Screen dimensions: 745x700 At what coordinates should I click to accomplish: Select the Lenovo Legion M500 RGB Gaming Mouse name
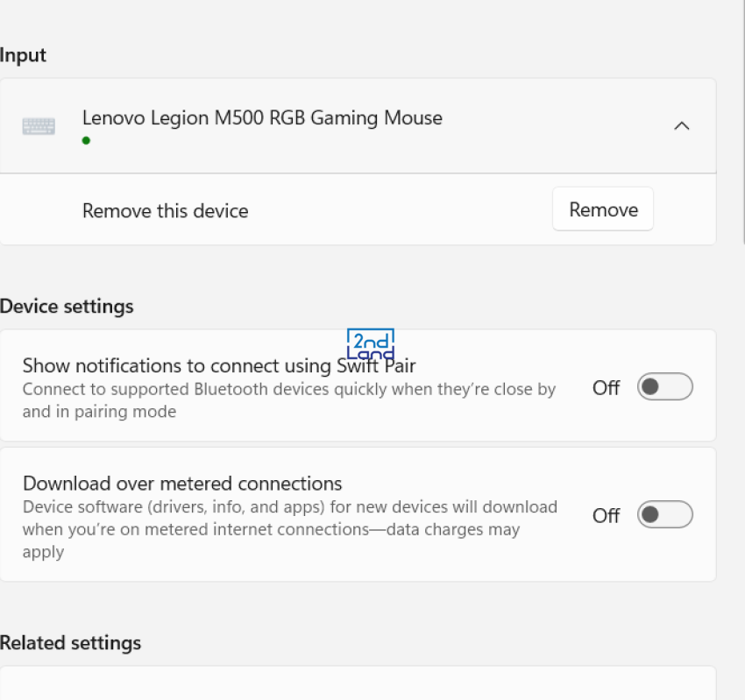(x=262, y=117)
